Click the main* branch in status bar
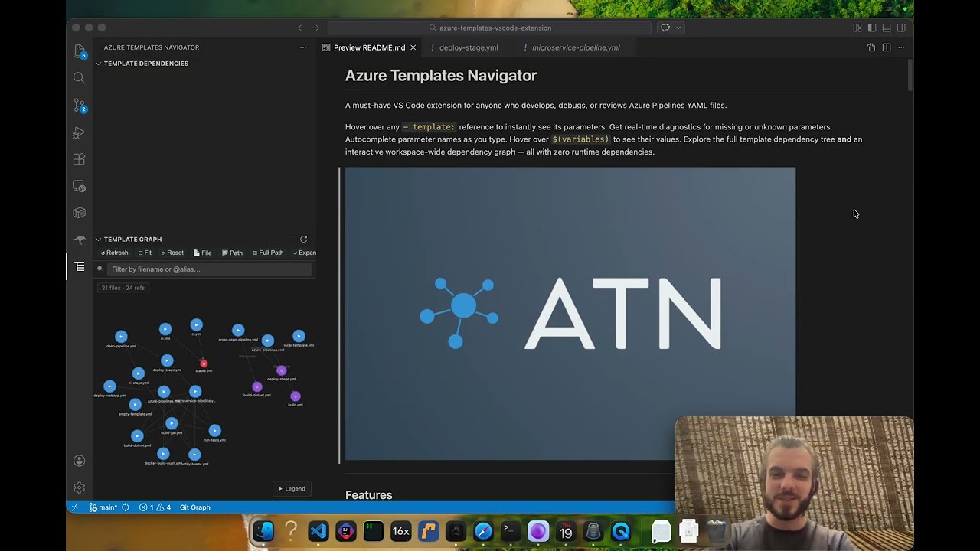 coord(103,507)
